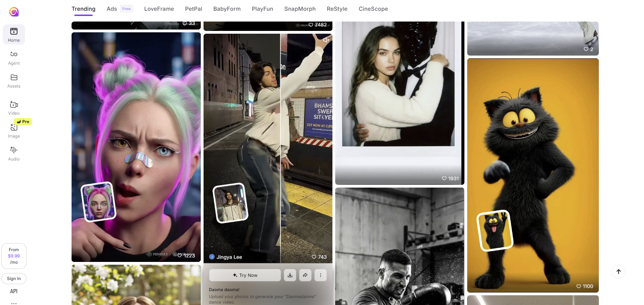
Task: Switch to the PetPal tab
Action: (193, 9)
